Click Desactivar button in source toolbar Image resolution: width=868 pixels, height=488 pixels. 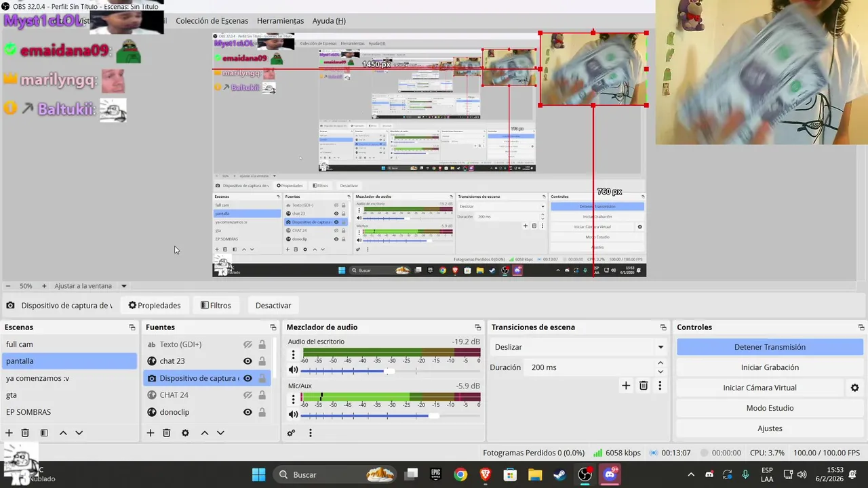click(x=273, y=306)
